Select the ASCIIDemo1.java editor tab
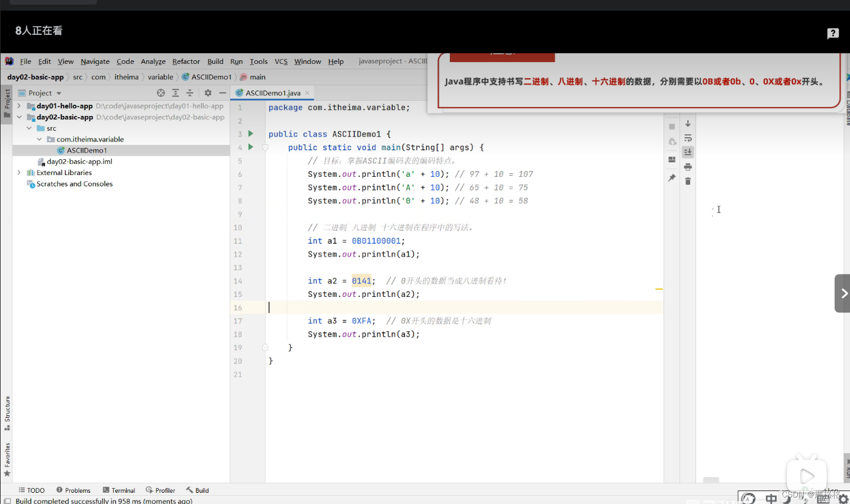The height and width of the screenshot is (504, 850). pyautogui.click(x=273, y=93)
